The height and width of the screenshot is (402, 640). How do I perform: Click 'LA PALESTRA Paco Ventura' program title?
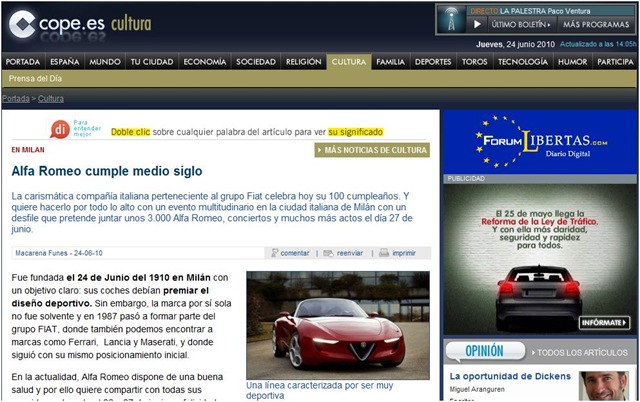pyautogui.click(x=545, y=11)
